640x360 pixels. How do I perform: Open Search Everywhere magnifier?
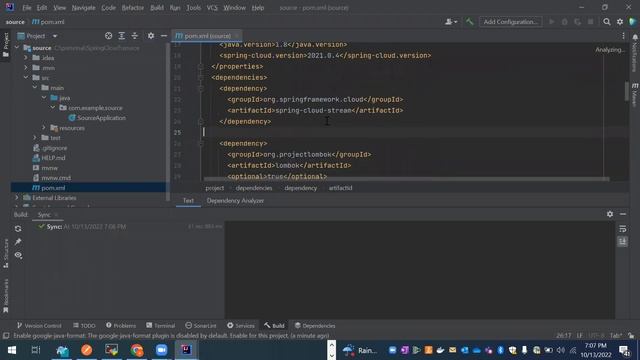[607, 22]
